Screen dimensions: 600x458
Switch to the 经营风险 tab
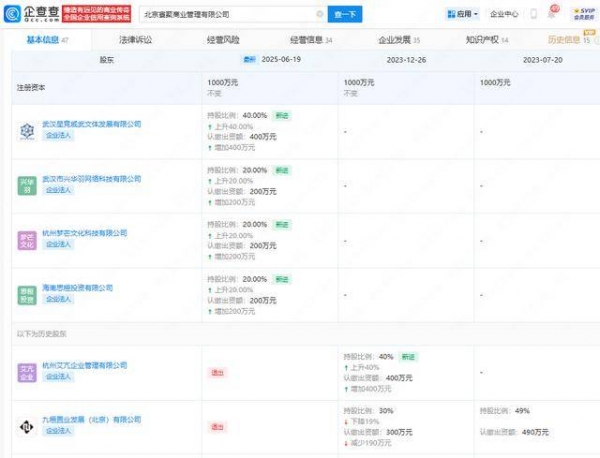222,40
